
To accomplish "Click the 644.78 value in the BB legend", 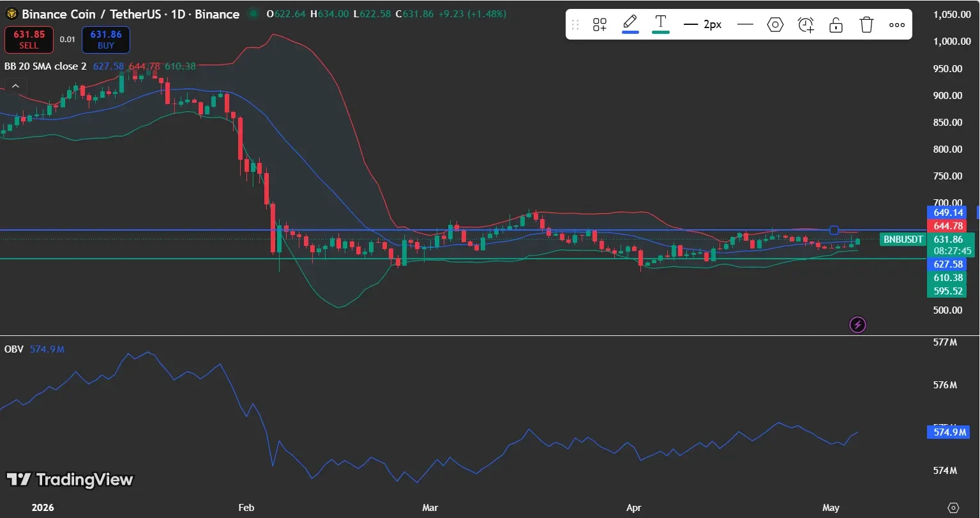I will (144, 66).
